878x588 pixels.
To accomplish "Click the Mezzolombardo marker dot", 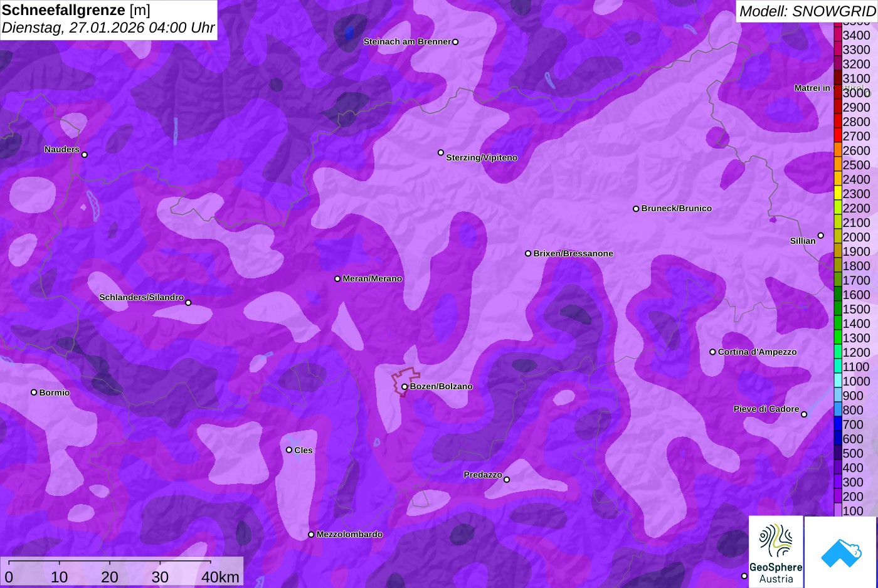I will coord(311,535).
